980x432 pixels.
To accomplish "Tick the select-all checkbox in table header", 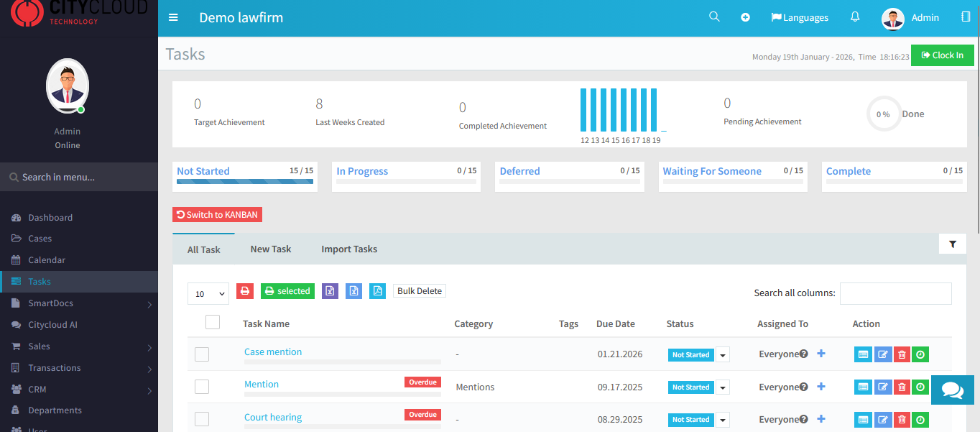I will [213, 322].
